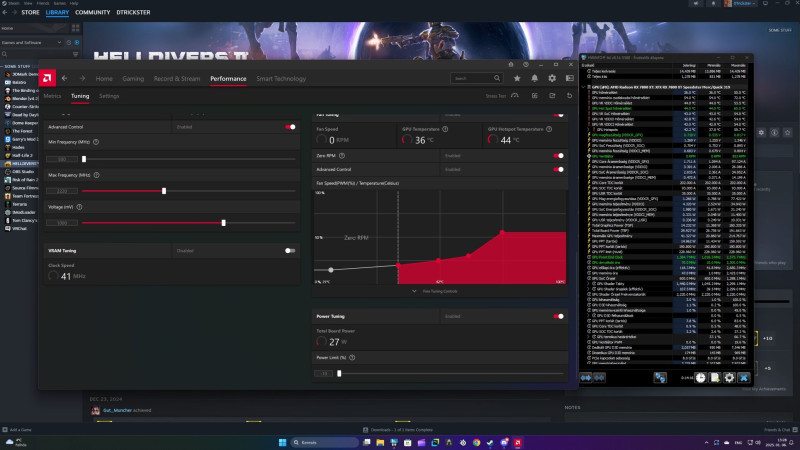Open the Performance tab
Viewport: 800px width, 450px height.
(x=228, y=79)
